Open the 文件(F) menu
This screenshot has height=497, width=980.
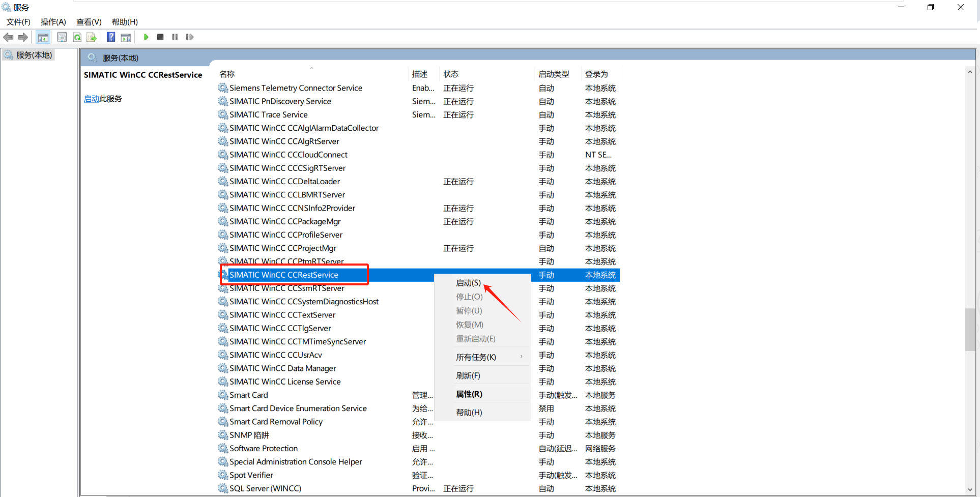pyautogui.click(x=18, y=22)
